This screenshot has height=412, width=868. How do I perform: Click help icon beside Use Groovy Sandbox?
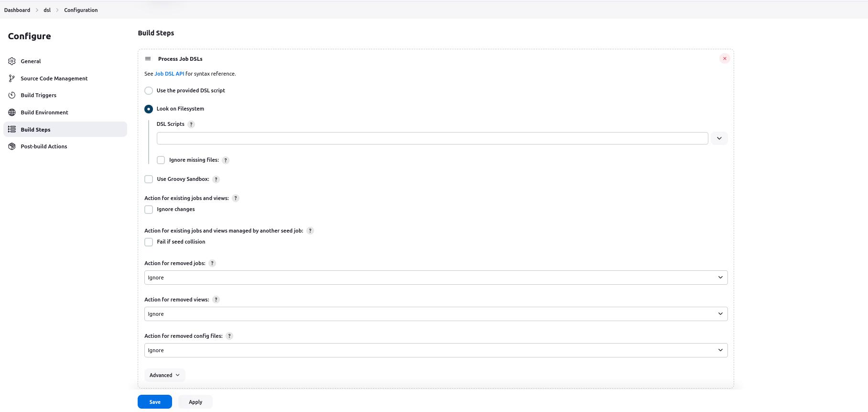click(216, 179)
